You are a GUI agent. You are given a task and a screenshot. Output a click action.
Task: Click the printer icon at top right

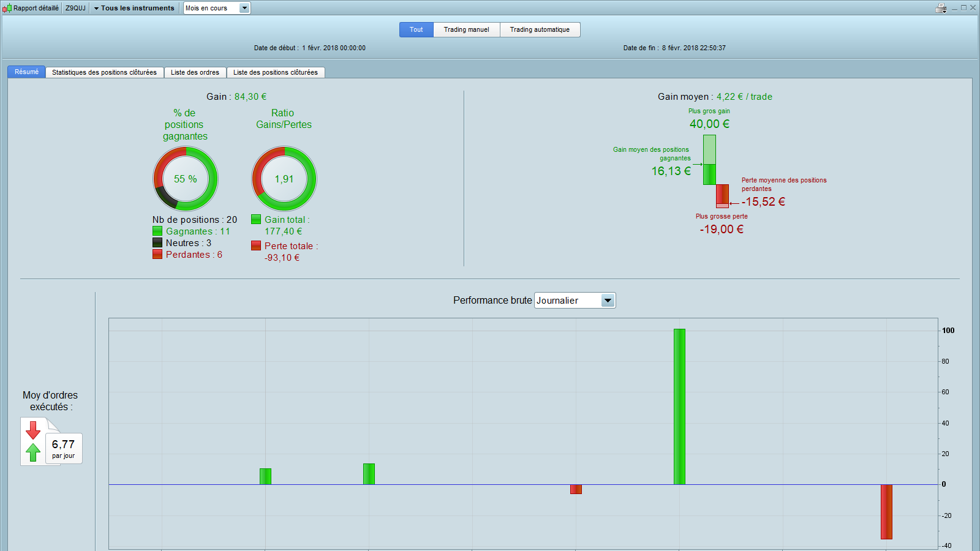coord(941,8)
